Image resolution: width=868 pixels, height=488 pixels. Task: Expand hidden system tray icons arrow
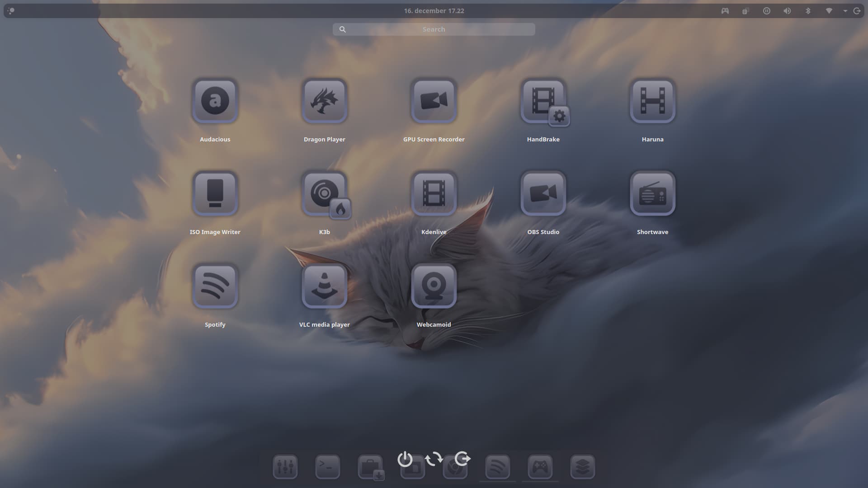845,11
